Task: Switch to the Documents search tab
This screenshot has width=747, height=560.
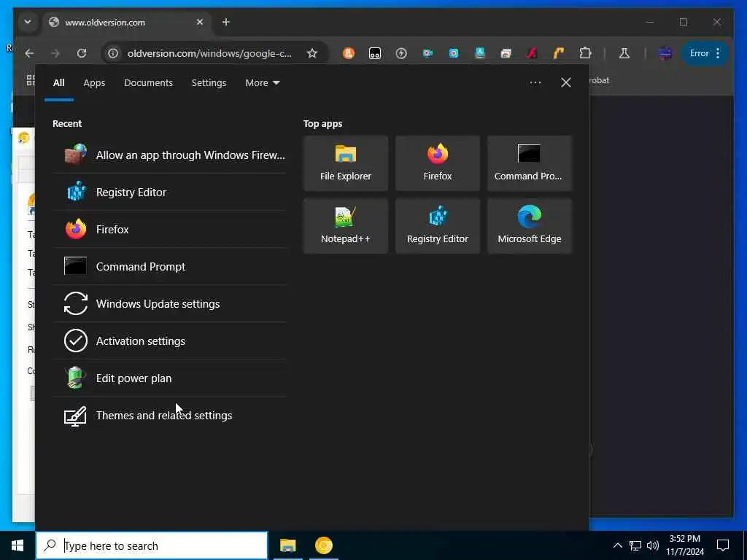Action: click(x=148, y=83)
